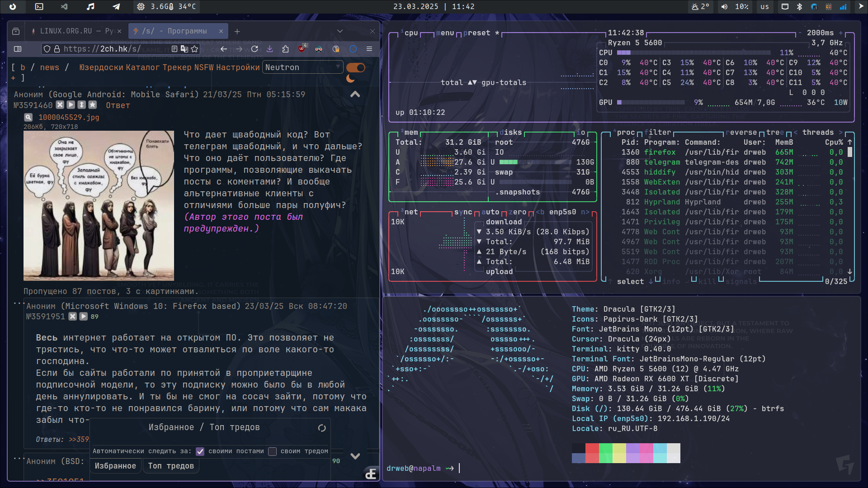Expand the + boards list

coord(13,78)
